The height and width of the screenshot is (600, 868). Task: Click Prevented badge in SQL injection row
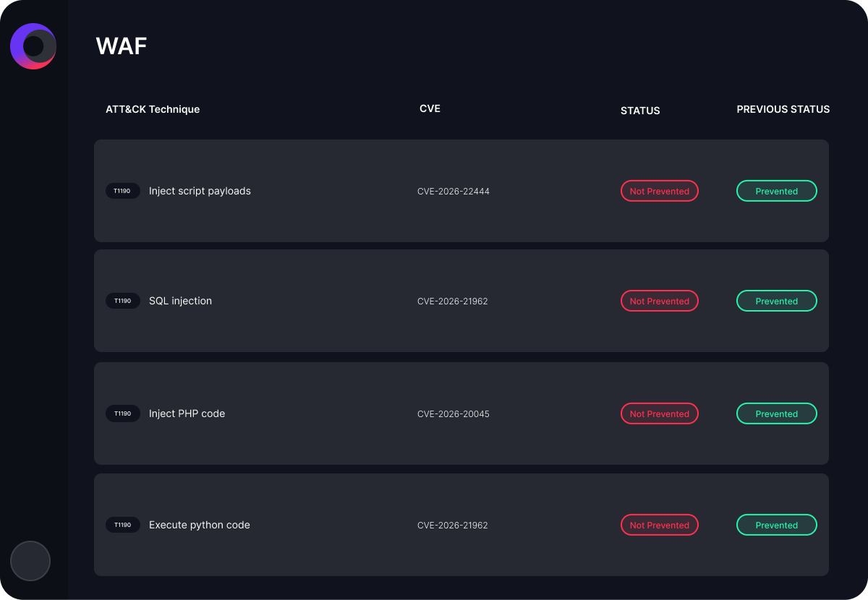click(777, 301)
